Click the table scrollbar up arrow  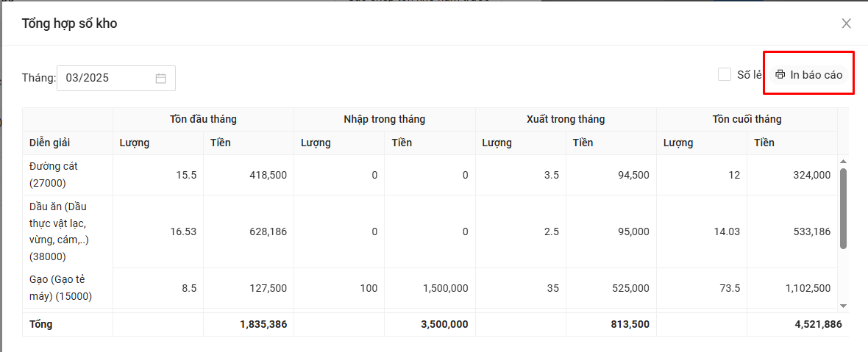click(x=843, y=161)
